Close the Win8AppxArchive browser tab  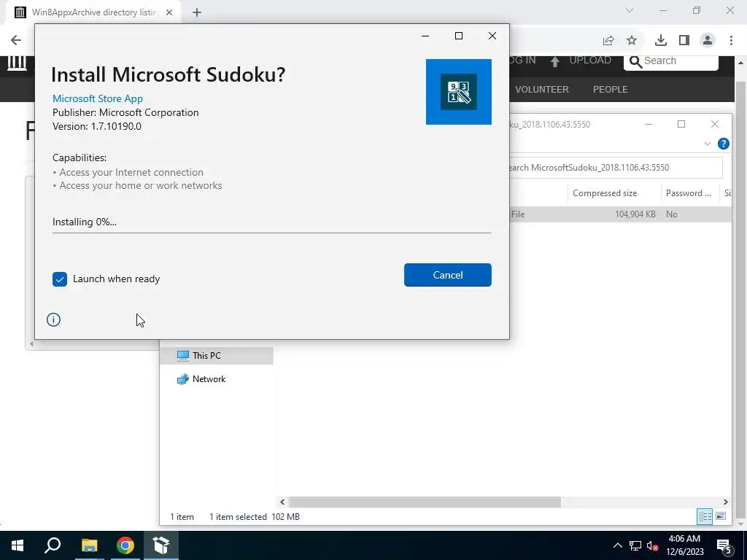click(x=169, y=13)
